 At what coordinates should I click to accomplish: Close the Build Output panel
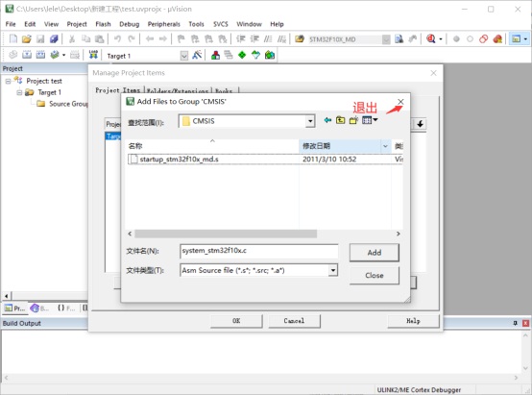(525, 323)
